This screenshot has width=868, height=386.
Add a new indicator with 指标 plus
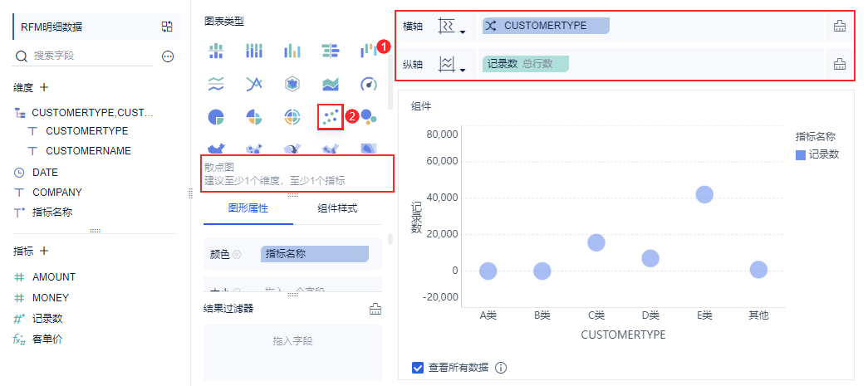tap(44, 251)
